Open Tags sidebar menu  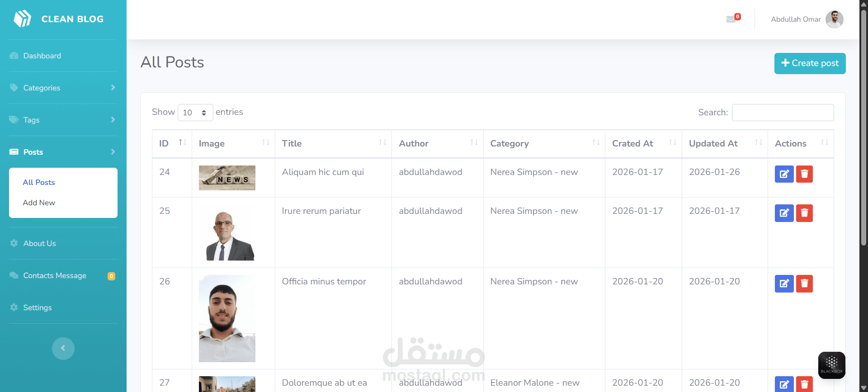(x=63, y=120)
